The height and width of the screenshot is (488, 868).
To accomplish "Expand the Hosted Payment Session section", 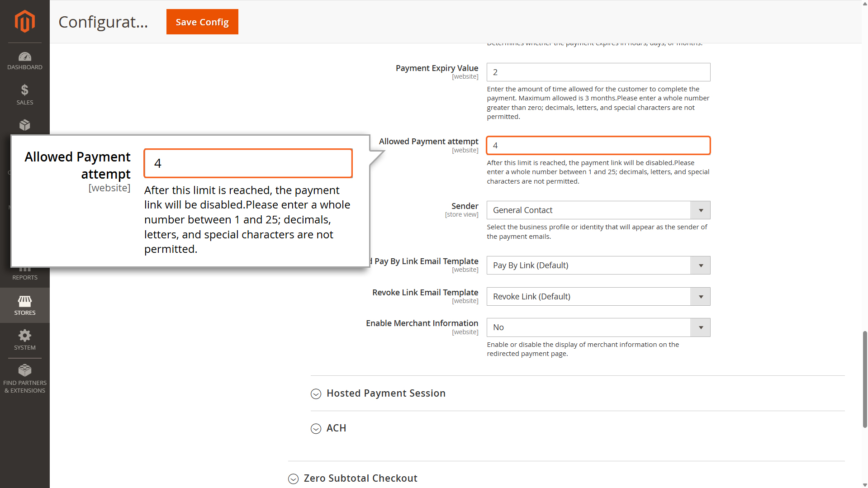I will click(x=386, y=393).
